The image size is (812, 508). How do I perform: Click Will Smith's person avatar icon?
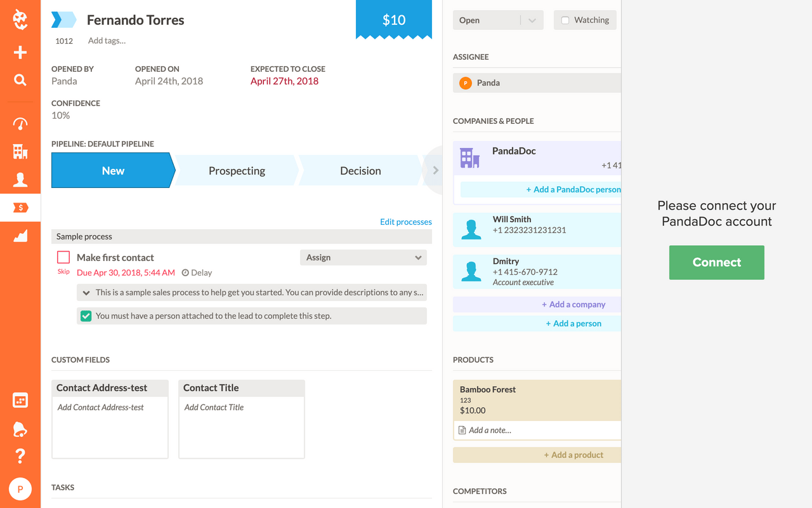[471, 229]
